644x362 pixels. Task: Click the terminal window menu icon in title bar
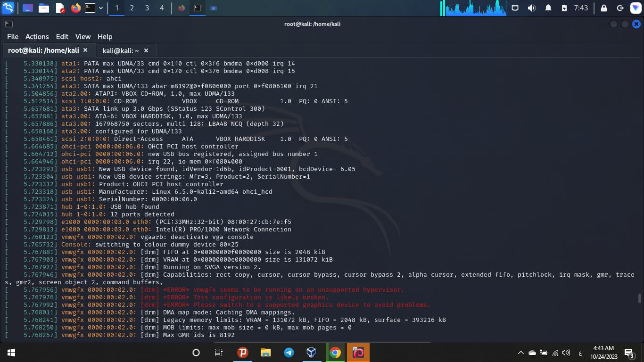[x=9, y=24]
